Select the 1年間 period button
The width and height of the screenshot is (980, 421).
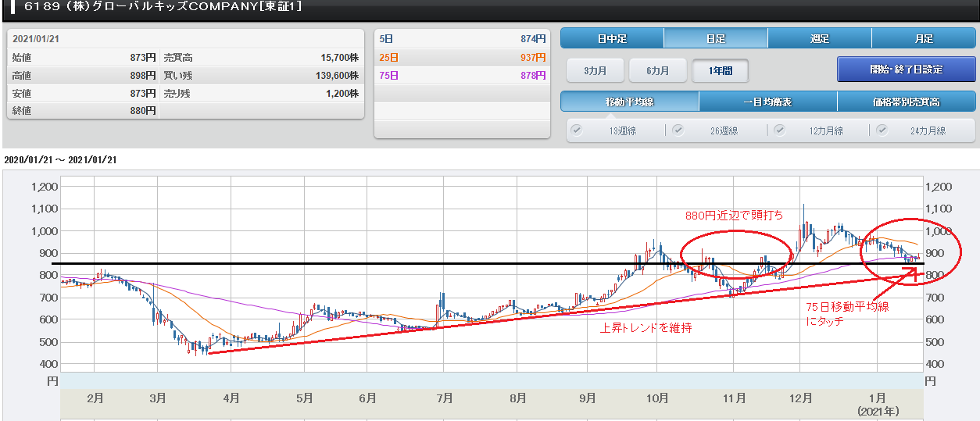point(720,70)
